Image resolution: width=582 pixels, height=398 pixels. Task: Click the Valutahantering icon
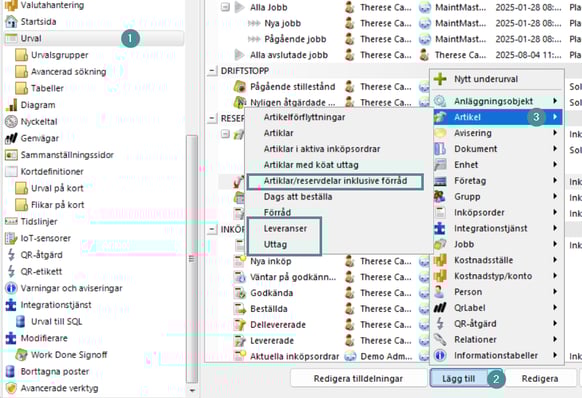click(11, 5)
